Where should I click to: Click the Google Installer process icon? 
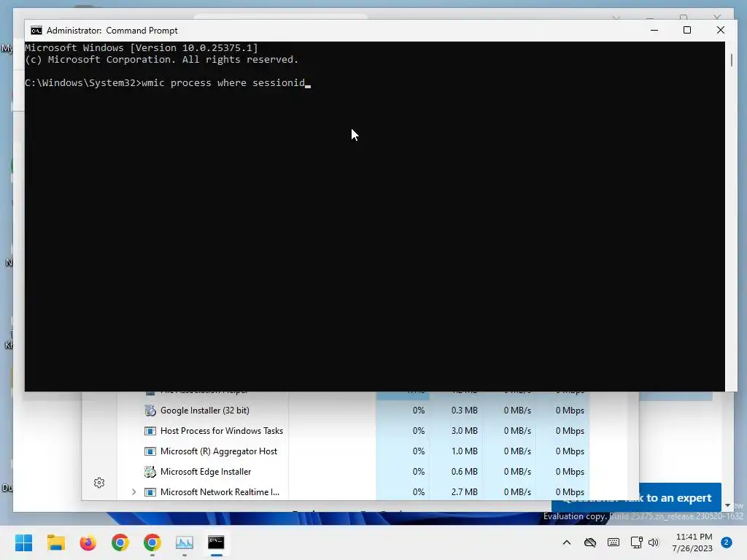click(x=150, y=410)
